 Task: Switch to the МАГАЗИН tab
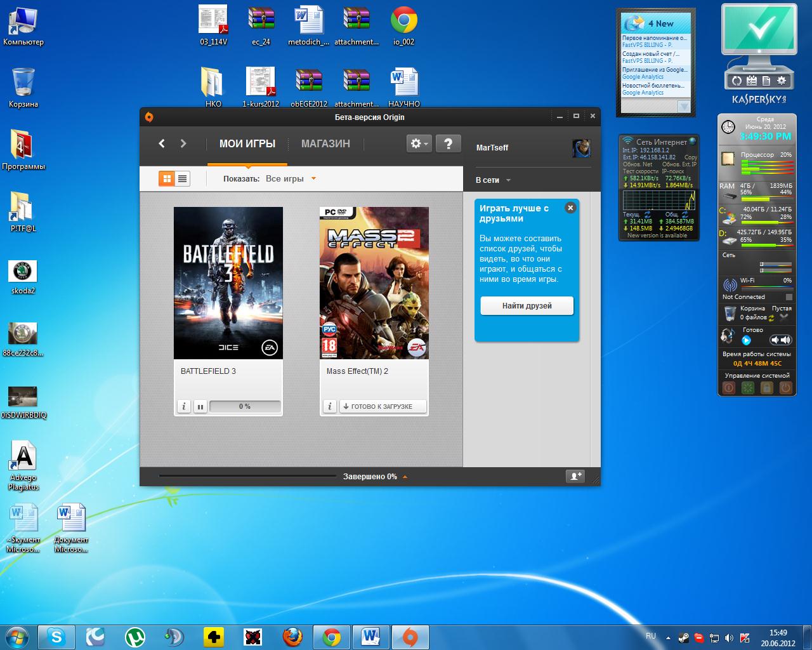[x=325, y=143]
